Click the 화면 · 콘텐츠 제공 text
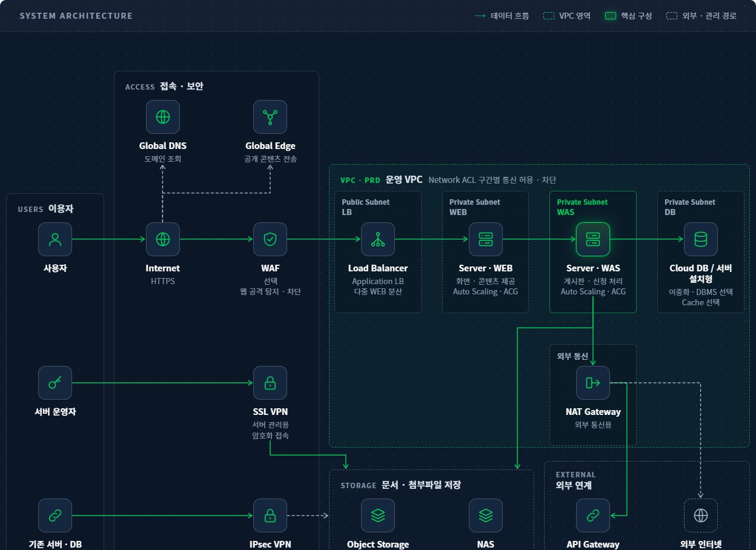The height and width of the screenshot is (550, 756). point(486,282)
